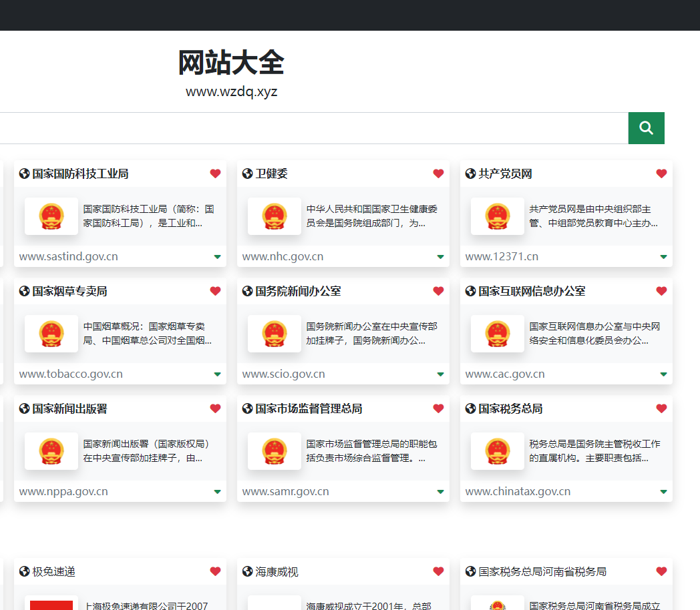The height and width of the screenshot is (610, 700).
Task: Click national emblem thumbnail on 国务院新闻办公室 card
Action: click(x=275, y=334)
